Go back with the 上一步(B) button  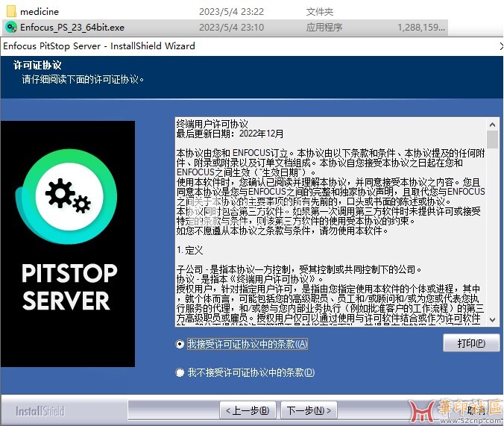click(248, 410)
